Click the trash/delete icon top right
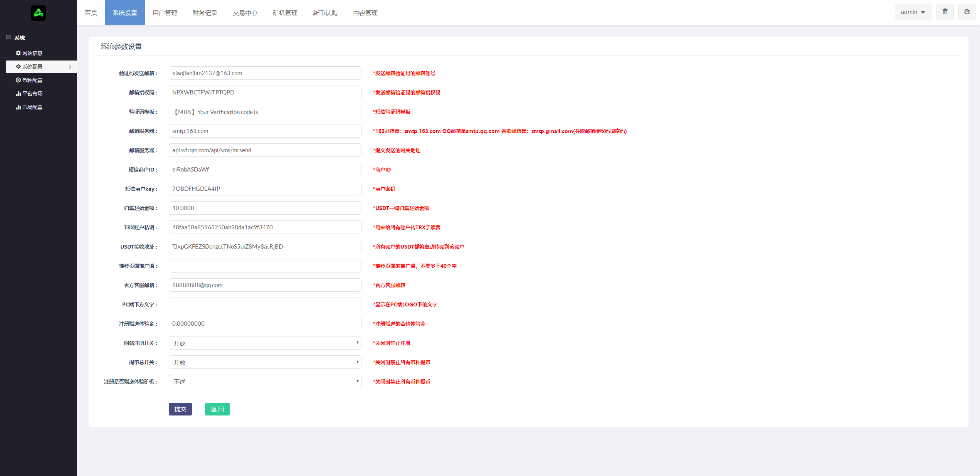Image resolution: width=980 pixels, height=476 pixels. (945, 12)
